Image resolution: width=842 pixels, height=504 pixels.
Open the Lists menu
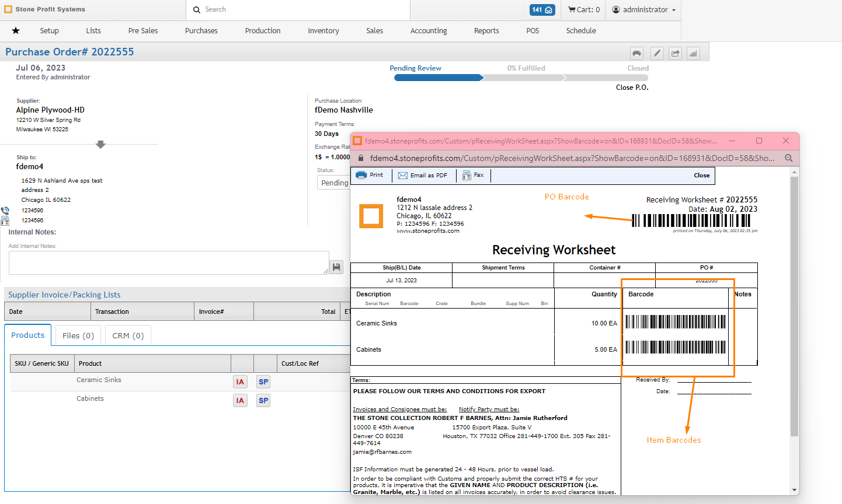pyautogui.click(x=93, y=31)
